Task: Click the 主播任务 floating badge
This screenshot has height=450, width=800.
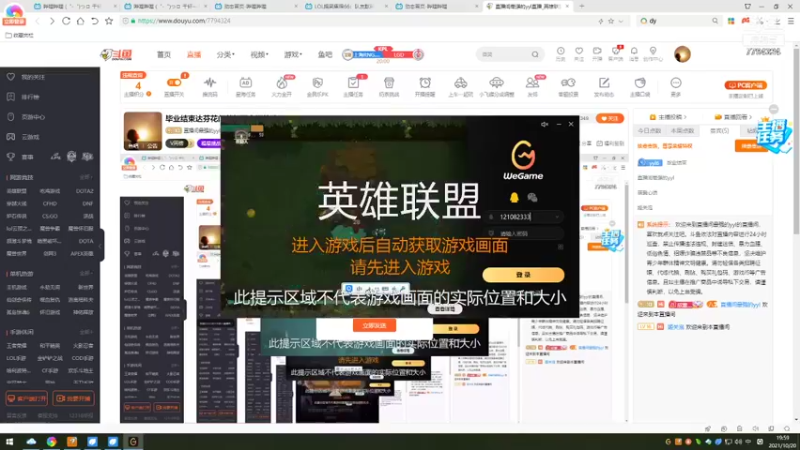Action: click(774, 135)
